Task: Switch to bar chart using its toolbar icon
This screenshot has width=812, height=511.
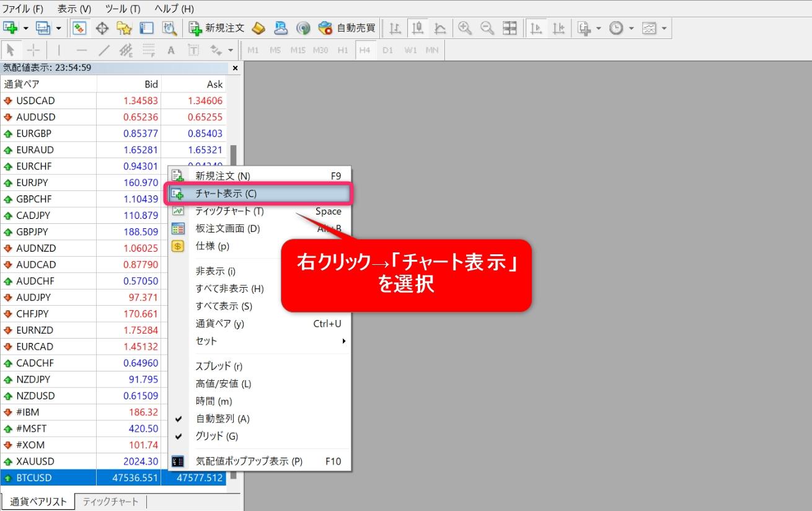Action: coord(395,27)
